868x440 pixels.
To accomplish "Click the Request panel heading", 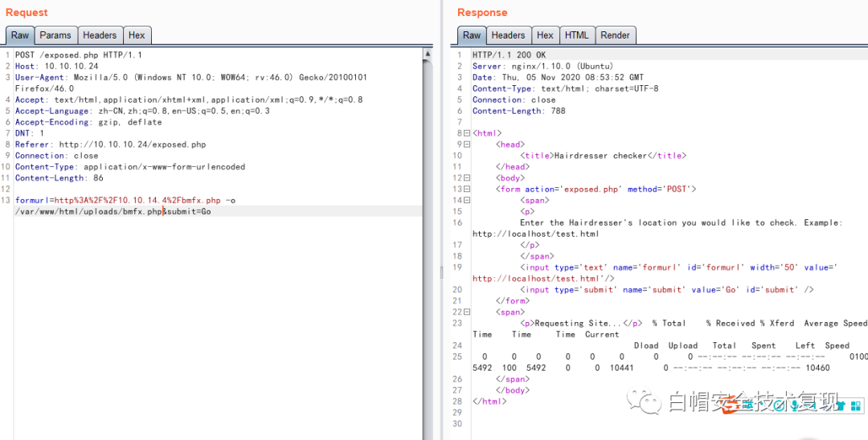I will coord(27,12).
